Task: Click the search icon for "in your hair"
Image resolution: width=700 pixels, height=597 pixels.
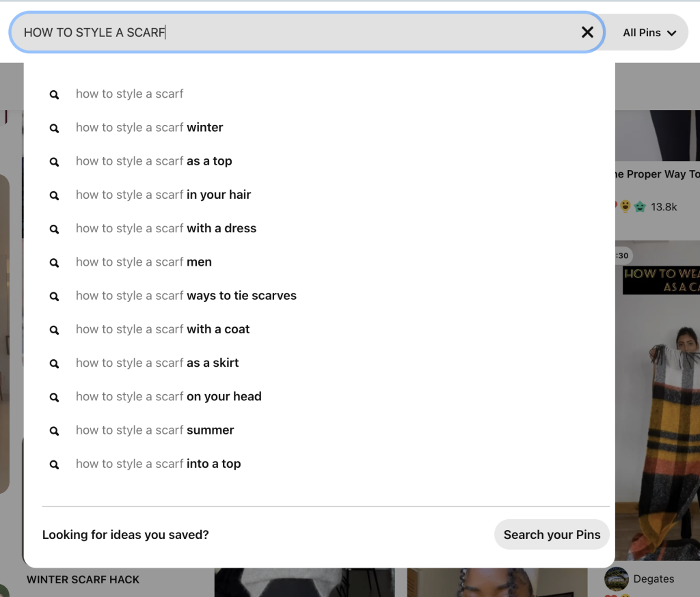Action: click(54, 195)
